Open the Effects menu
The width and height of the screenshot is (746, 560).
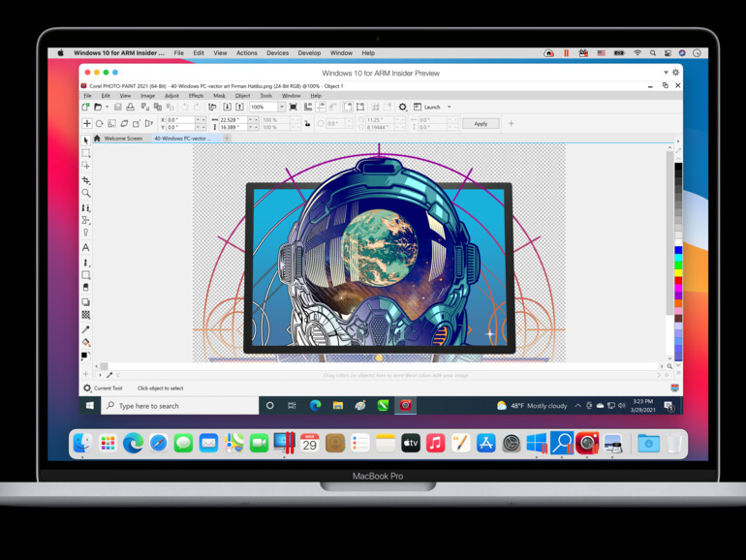(196, 96)
